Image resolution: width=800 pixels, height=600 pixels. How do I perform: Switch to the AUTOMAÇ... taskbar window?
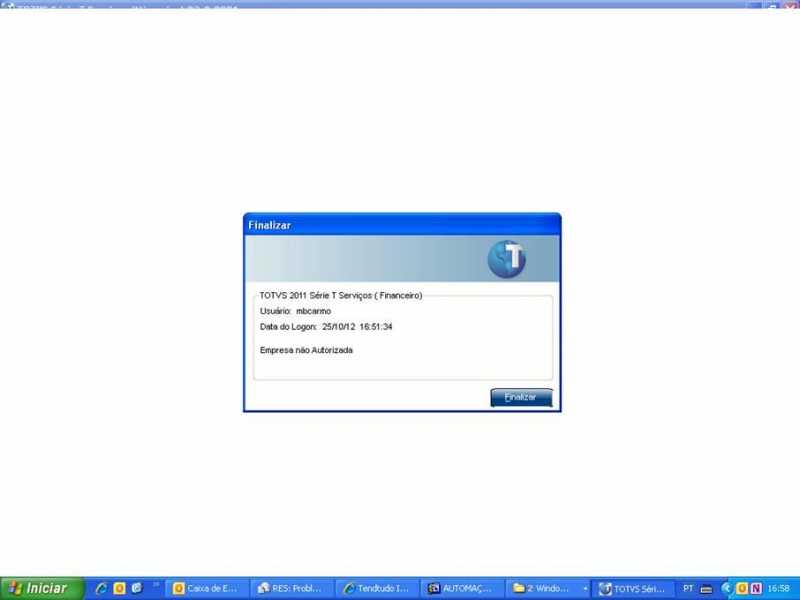[462, 589]
